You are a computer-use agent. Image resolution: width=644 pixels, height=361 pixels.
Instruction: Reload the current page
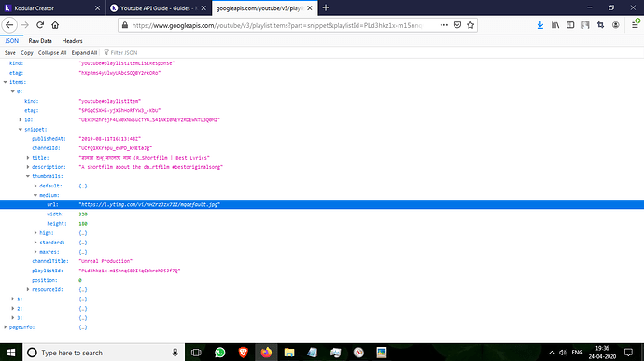(40, 25)
